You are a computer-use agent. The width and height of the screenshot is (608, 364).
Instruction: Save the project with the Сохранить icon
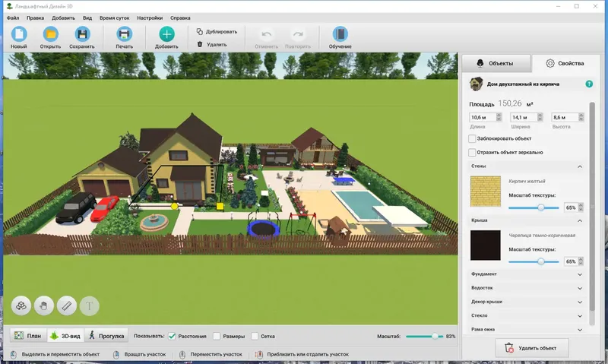tap(82, 34)
